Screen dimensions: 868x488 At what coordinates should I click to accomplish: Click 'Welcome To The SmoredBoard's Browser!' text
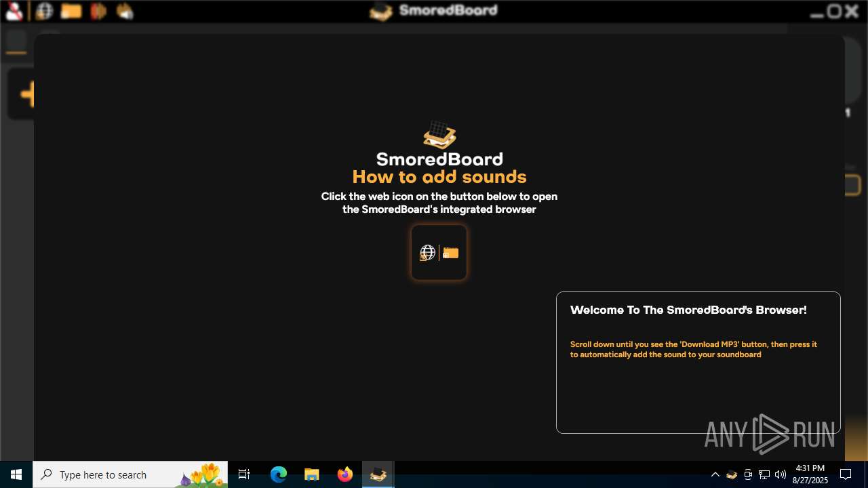(x=688, y=310)
